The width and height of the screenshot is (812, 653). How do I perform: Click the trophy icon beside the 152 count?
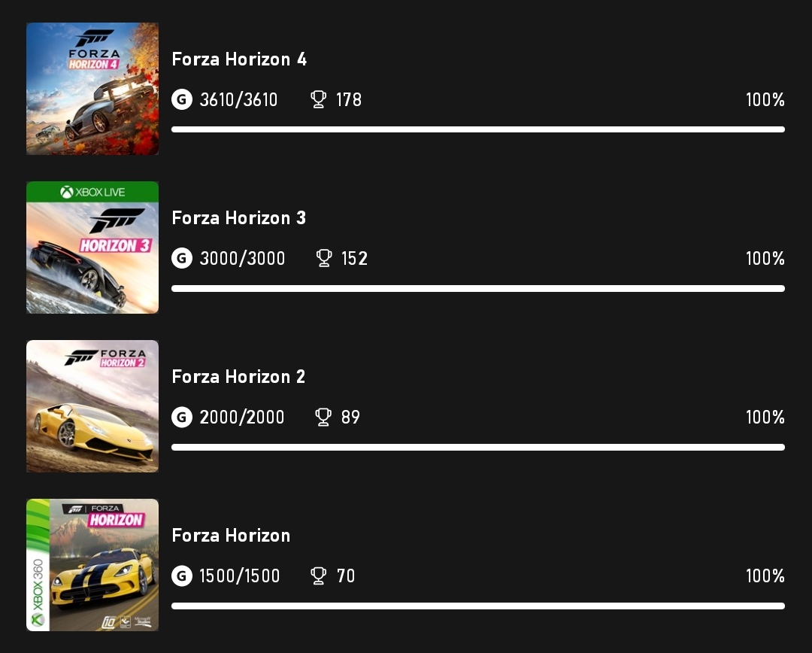coord(324,257)
